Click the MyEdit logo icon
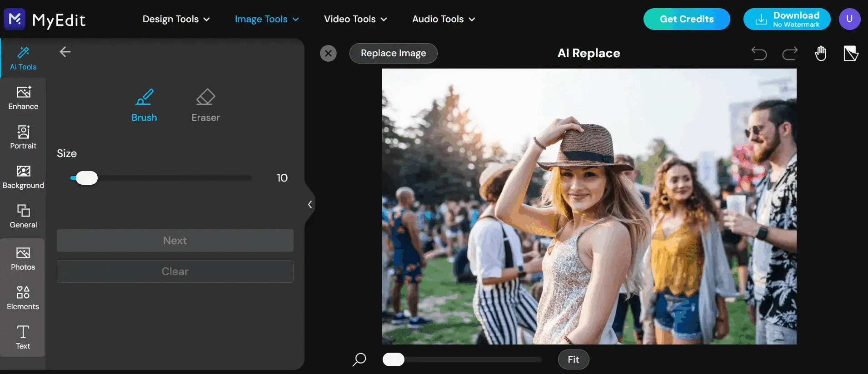Image resolution: width=868 pixels, height=374 pixels. 15,19
